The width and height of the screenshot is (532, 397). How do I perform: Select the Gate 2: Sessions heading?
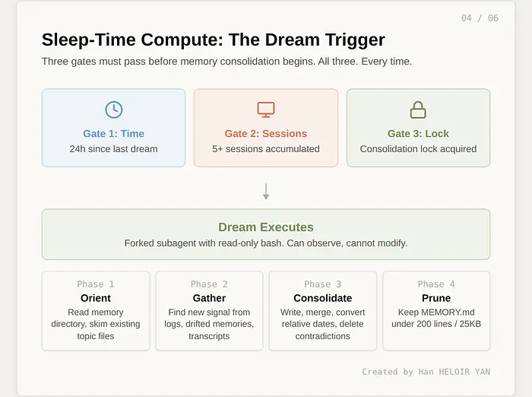(266, 134)
